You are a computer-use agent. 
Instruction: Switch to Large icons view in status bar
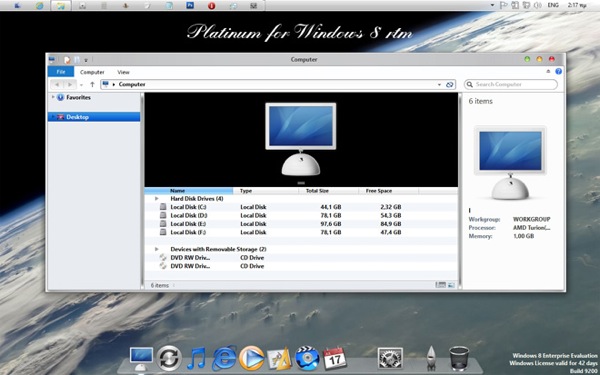click(x=451, y=285)
